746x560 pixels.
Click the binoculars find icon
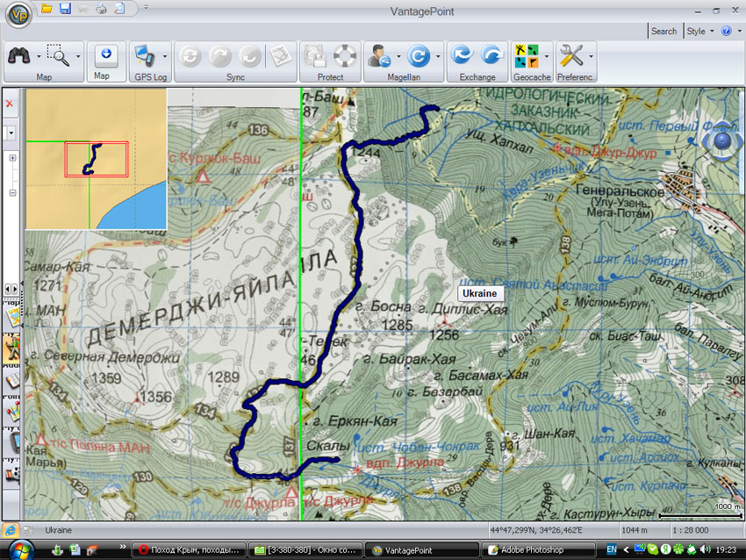(x=19, y=55)
